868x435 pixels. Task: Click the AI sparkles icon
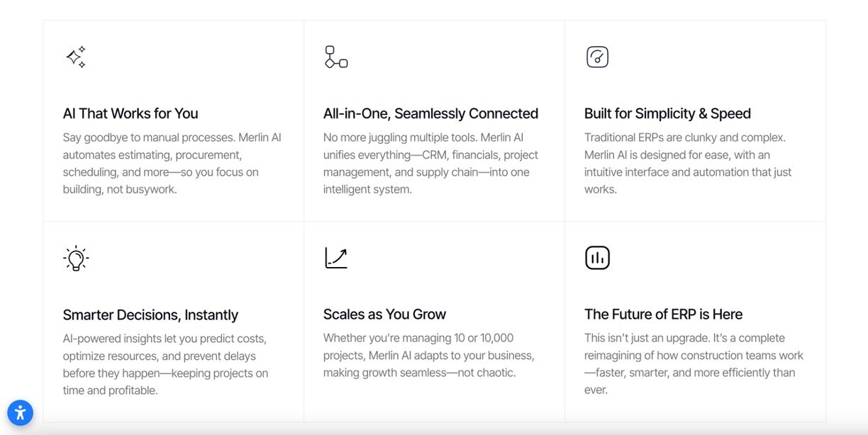point(76,57)
